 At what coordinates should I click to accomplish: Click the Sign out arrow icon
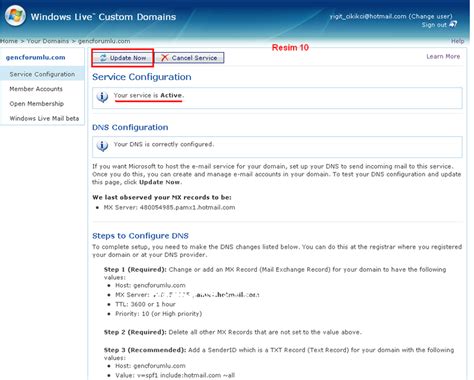[x=453, y=24]
